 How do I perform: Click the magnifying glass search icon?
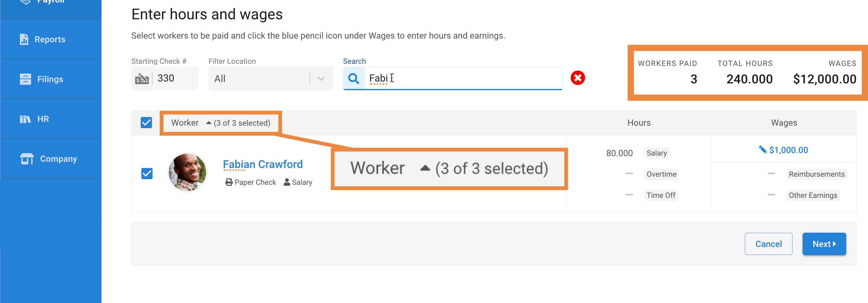click(353, 78)
